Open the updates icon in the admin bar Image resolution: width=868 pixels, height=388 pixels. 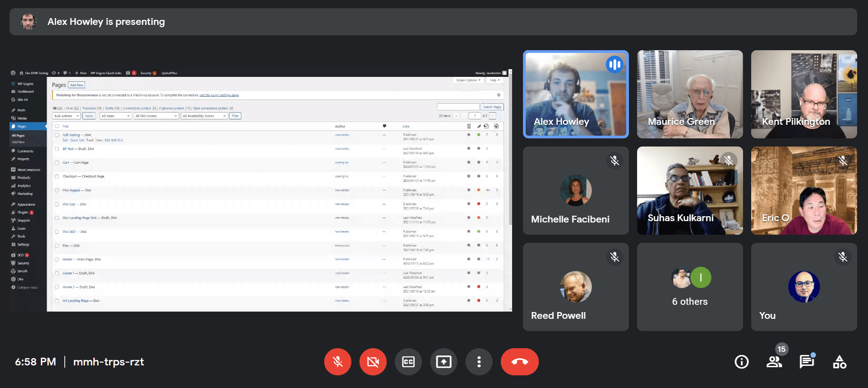coord(54,73)
